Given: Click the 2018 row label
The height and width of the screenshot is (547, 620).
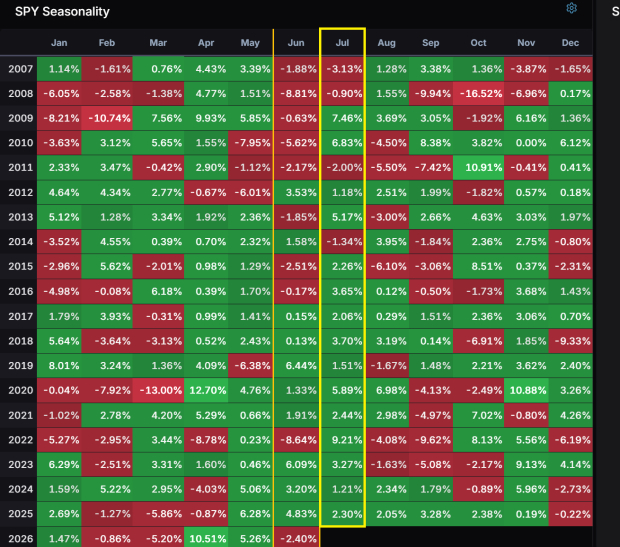Looking at the screenshot, I should pos(21,341).
